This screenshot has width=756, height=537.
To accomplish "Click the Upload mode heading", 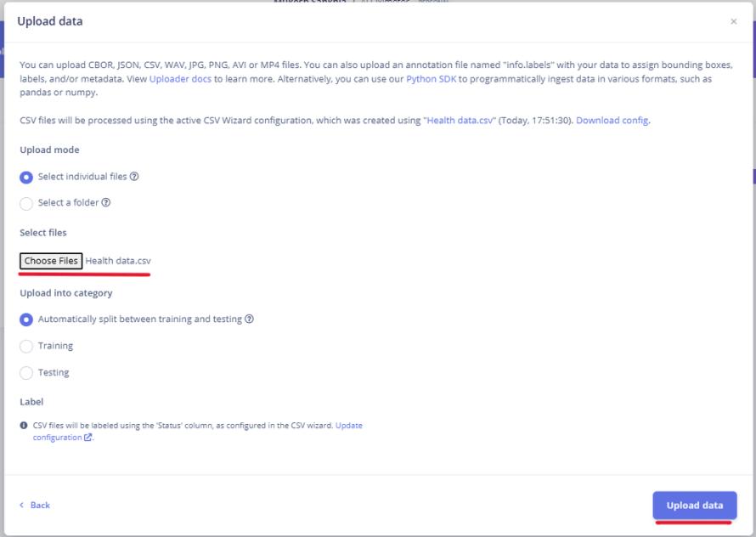I will [x=49, y=150].
